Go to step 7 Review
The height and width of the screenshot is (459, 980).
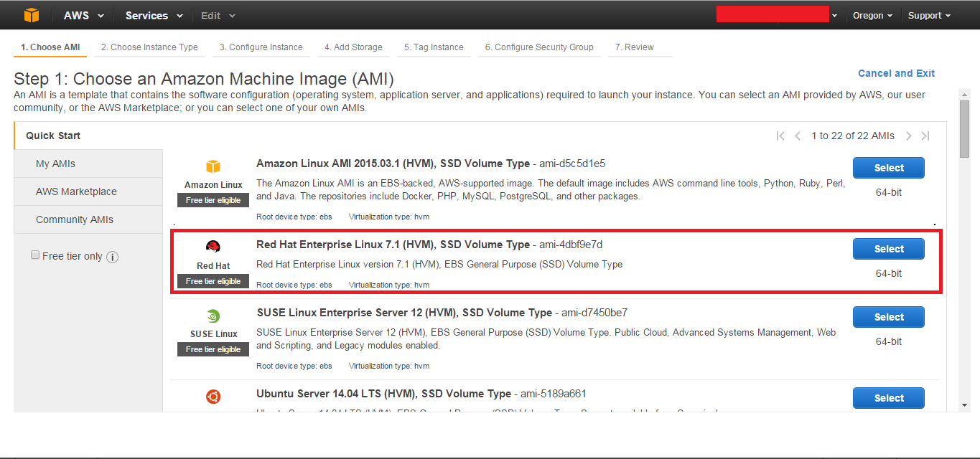[640, 47]
